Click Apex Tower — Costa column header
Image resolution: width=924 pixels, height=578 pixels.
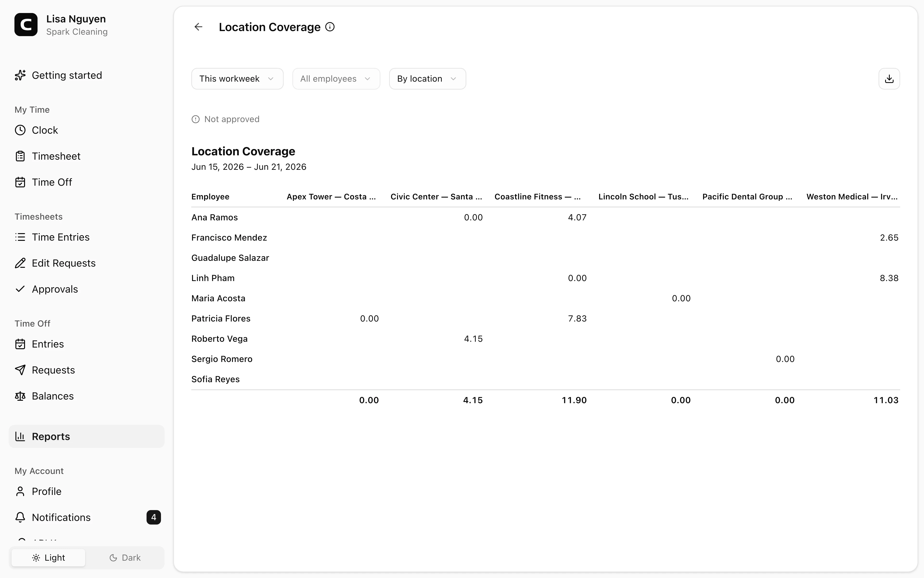tap(331, 197)
